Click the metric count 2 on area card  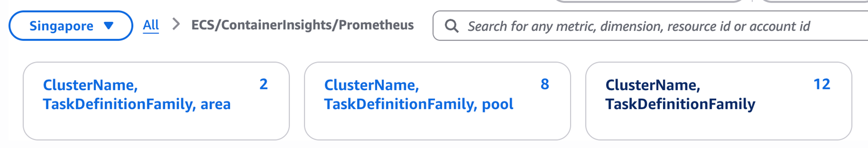pyautogui.click(x=263, y=84)
